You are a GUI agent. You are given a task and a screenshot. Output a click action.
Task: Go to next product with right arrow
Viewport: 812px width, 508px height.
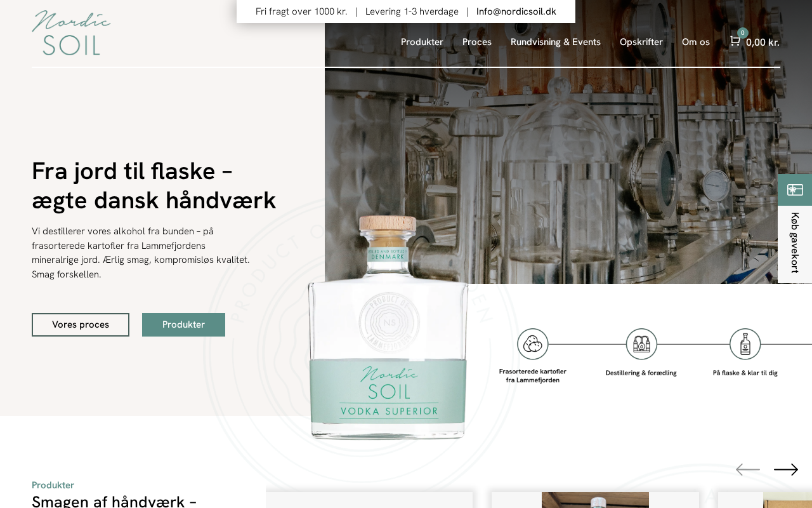click(786, 469)
